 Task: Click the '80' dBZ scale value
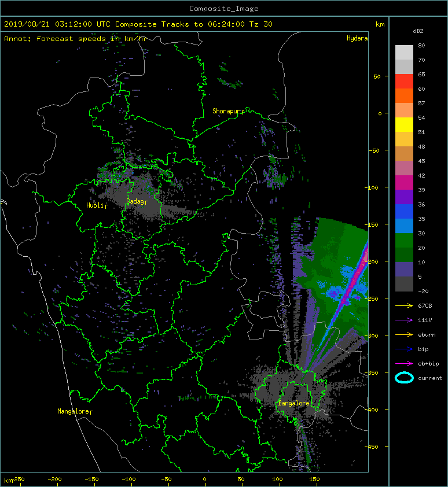421,45
